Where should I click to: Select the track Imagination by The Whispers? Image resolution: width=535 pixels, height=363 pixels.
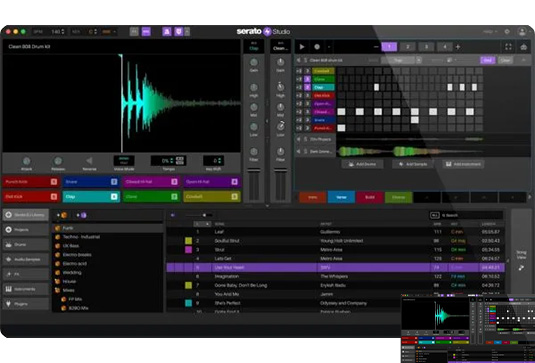pyautogui.click(x=336, y=276)
